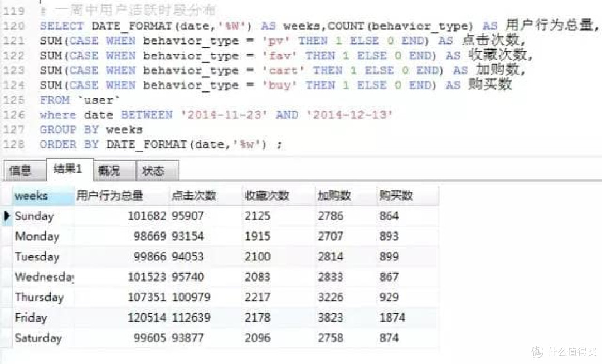Click the 收藏次数 value 2083
Viewport: 602px width, 364px height.
click(258, 277)
